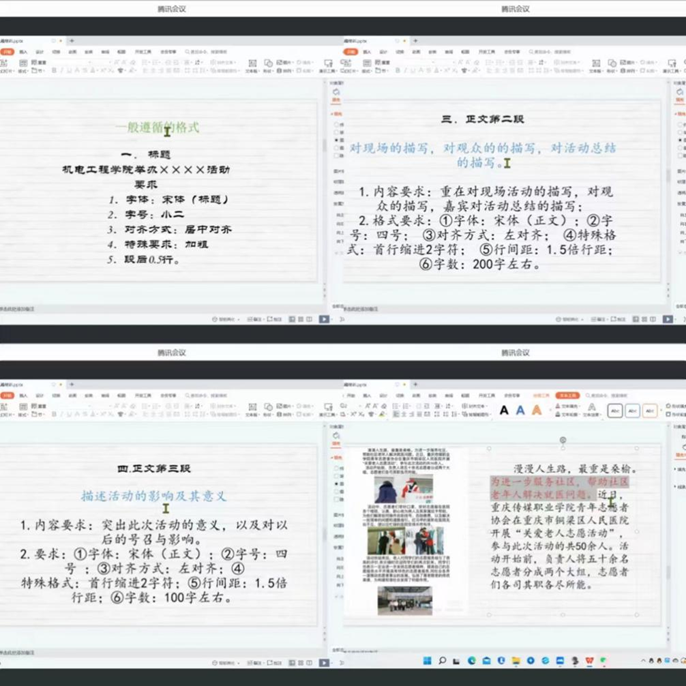The width and height of the screenshot is (686, 686).
Task: Toggle Bold in the 一般通稿的格式 slide window
Action: click(52, 71)
